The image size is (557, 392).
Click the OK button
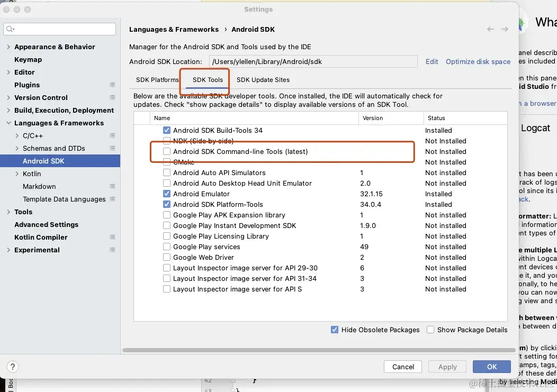coord(492,367)
